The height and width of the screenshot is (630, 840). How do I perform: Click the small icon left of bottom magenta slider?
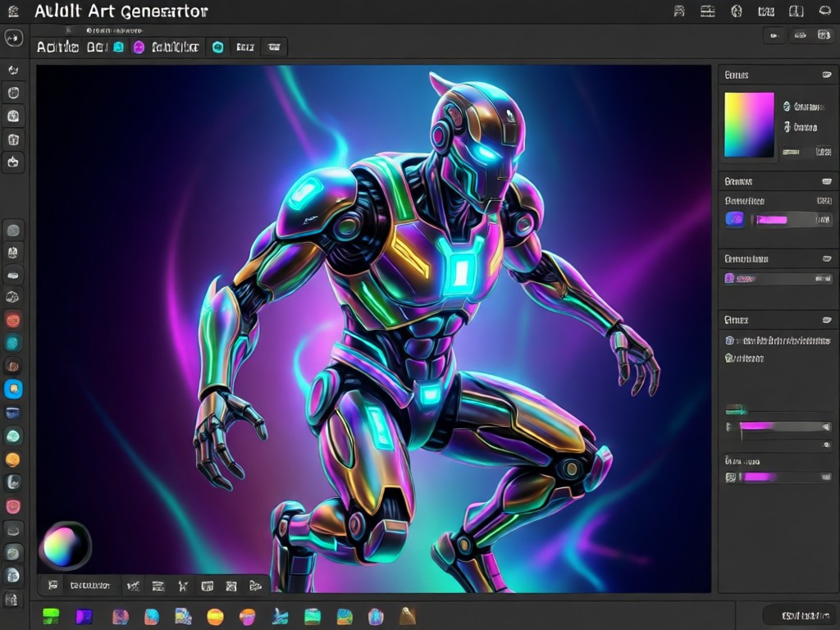(x=730, y=477)
